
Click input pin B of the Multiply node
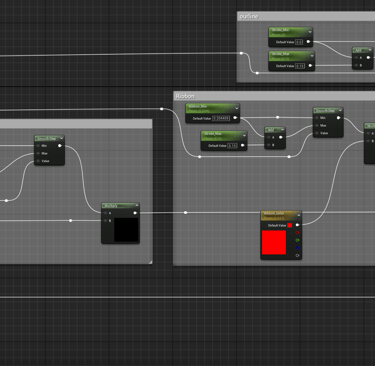click(106, 221)
